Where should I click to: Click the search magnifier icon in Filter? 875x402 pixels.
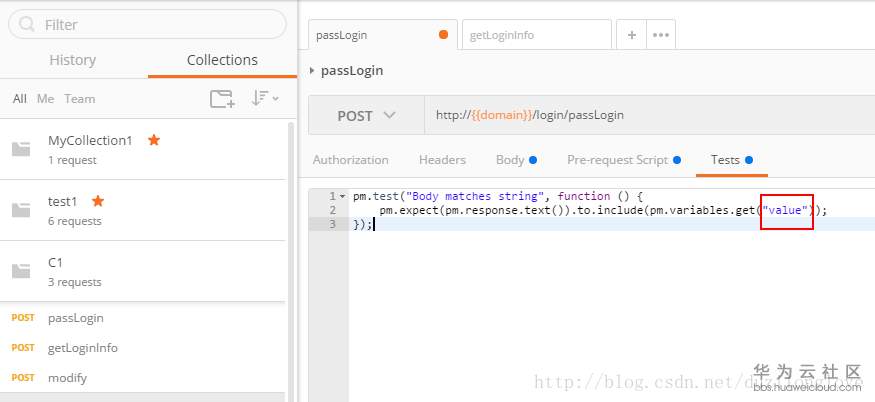pos(28,24)
